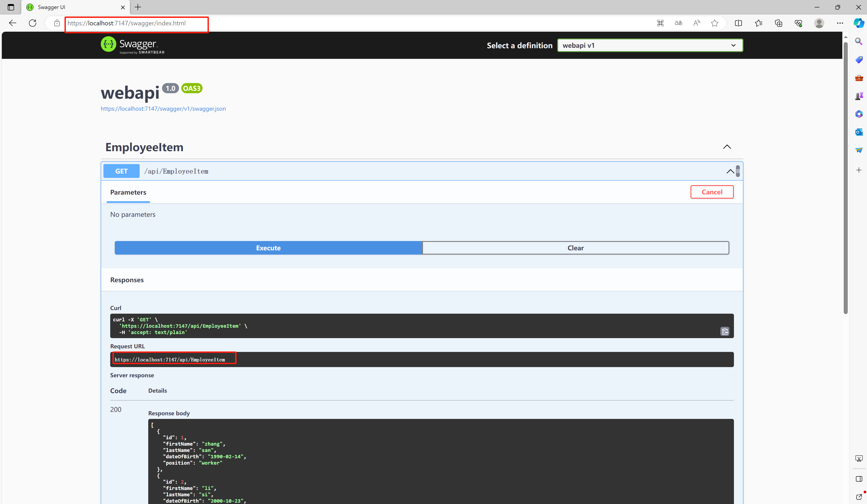This screenshot has width=867, height=504.
Task: Collapse the EmployeeItem section chevron
Action: click(x=727, y=147)
